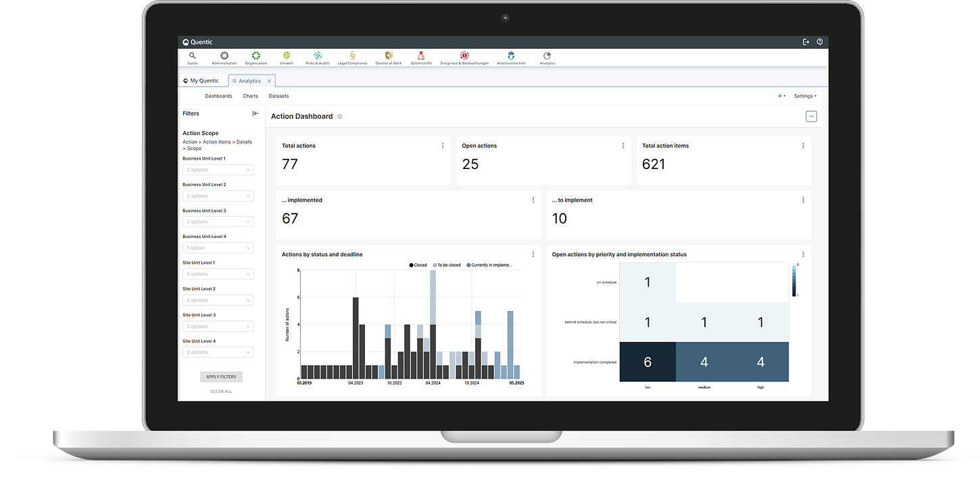Viewport: 980px width, 480px height.
Task: Go to the Charts section
Action: click(x=250, y=96)
